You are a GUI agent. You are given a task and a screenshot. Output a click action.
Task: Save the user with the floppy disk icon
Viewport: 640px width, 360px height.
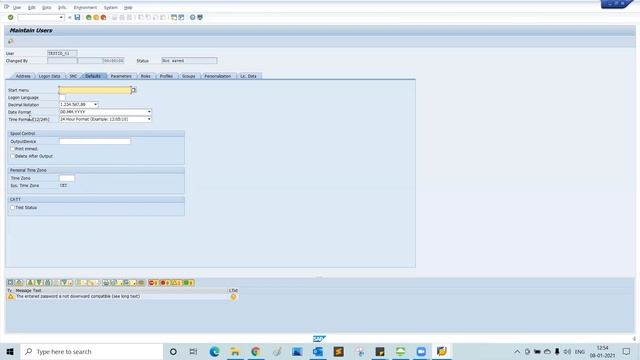(x=77, y=18)
